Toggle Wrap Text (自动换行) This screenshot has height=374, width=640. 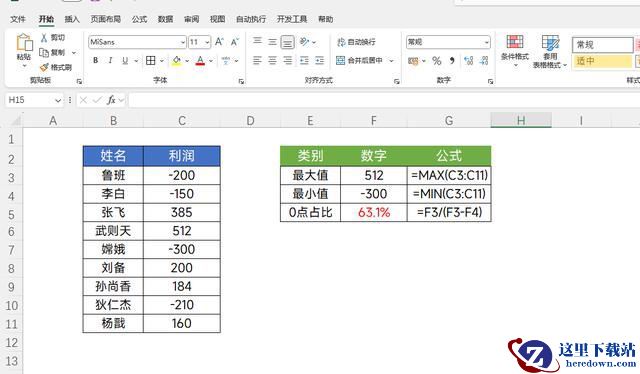coord(356,42)
